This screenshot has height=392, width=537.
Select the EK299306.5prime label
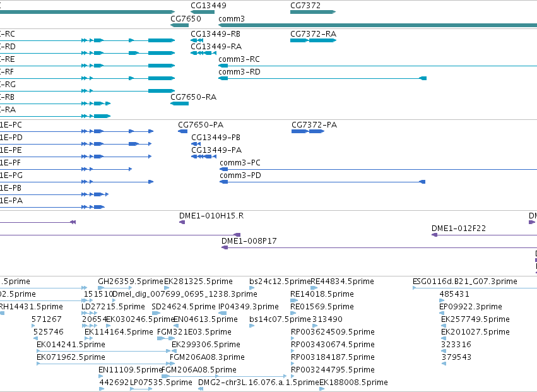(x=206, y=345)
